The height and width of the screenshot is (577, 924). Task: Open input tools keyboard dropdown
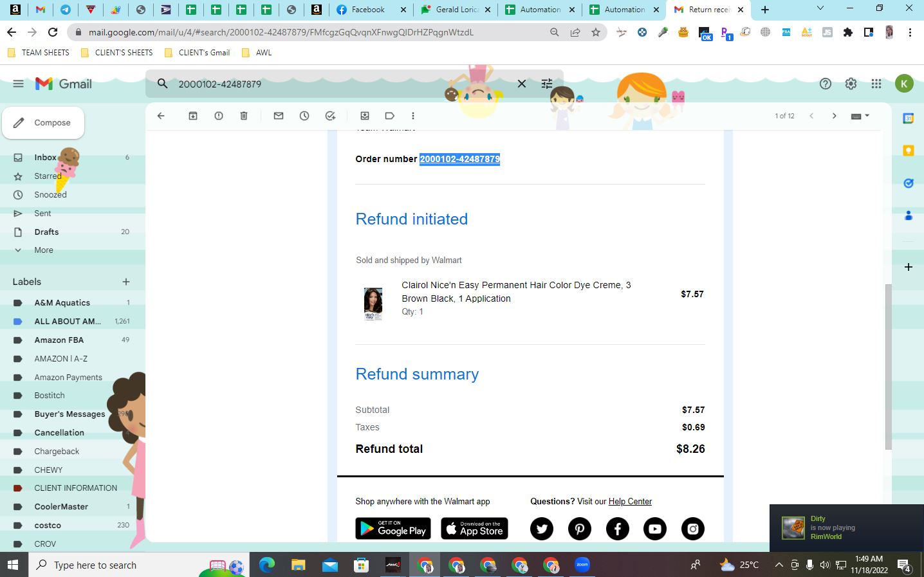tap(860, 116)
